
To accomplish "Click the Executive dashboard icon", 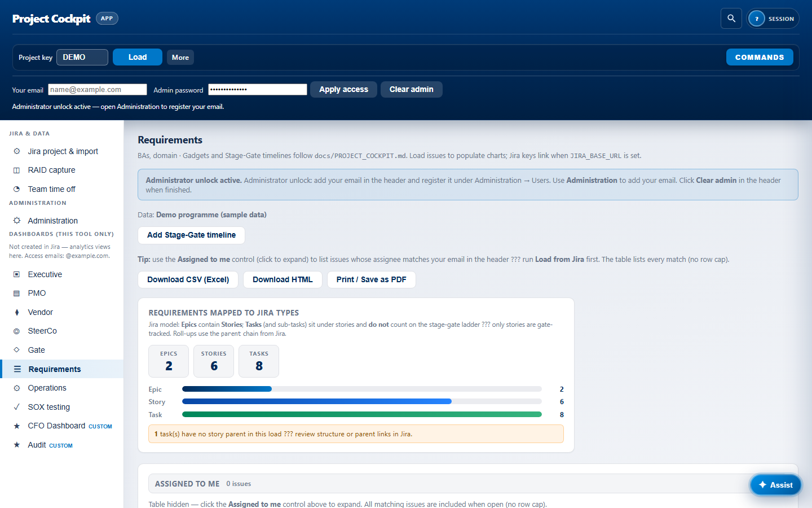I will pyautogui.click(x=17, y=274).
